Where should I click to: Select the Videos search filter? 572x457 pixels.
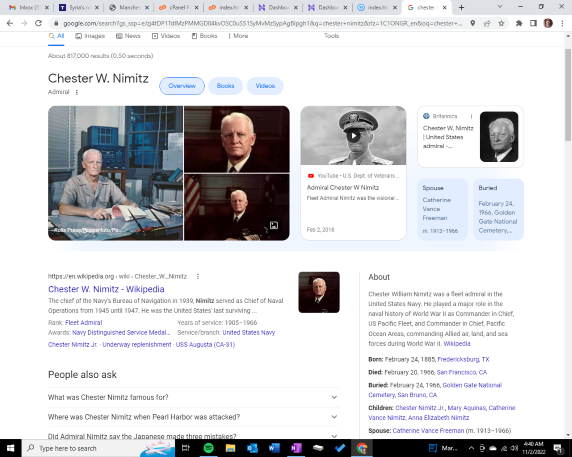click(x=166, y=36)
